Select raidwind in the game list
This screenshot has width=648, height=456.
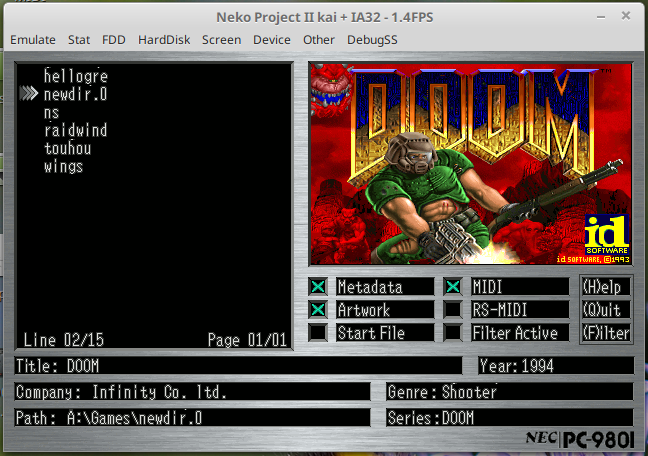[76, 130]
